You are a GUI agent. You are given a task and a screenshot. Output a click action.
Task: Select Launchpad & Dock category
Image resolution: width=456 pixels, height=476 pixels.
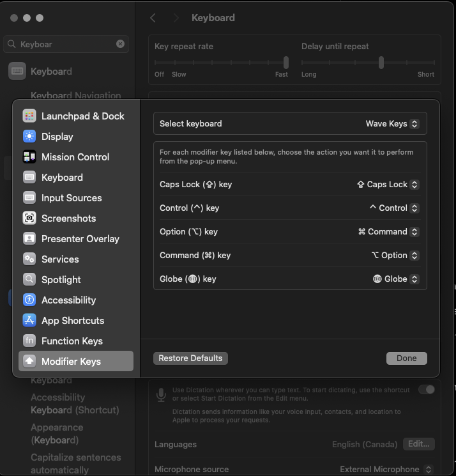[76, 116]
